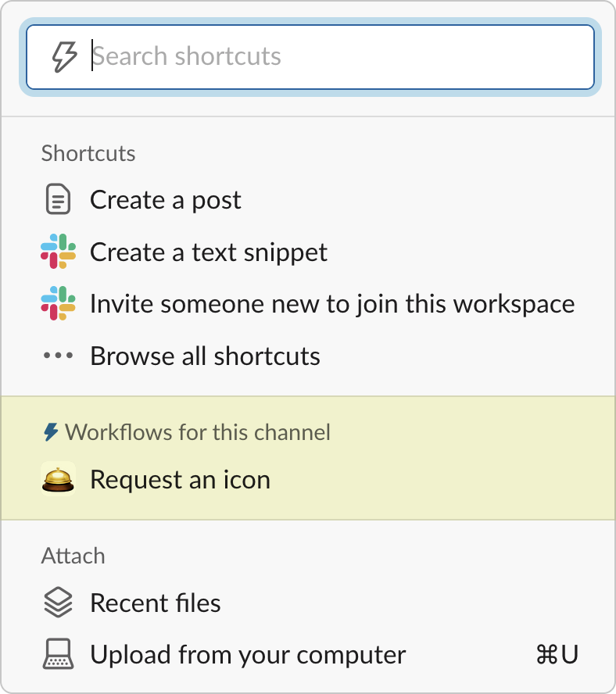Screen dimensions: 616x694
Task: Click the Shortcuts section heading
Action: click(88, 153)
